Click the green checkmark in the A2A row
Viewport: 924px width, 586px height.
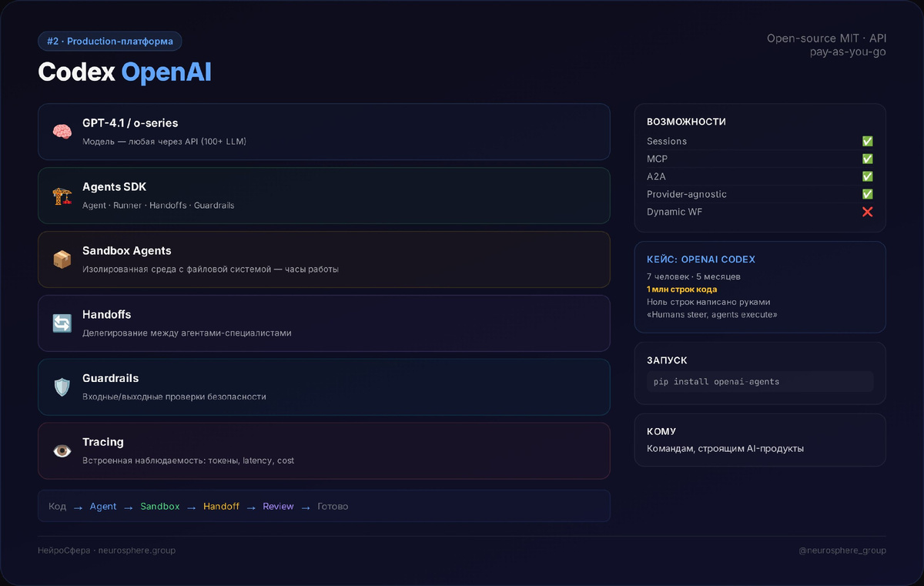click(x=867, y=176)
